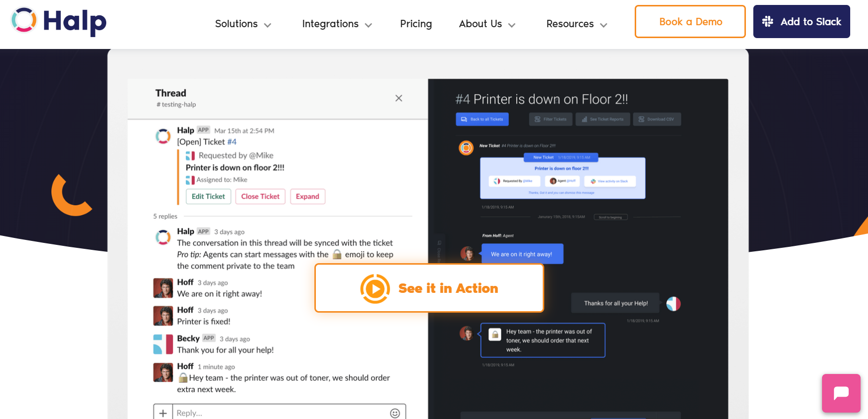Viewport: 868px width, 419px height.
Task: Click 'Requested by @Mike' text
Action: click(x=236, y=155)
